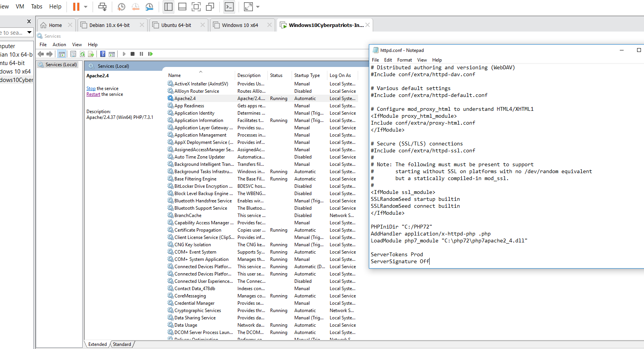Open VMware Help menu
This screenshot has height=349, width=644.
(x=55, y=7)
